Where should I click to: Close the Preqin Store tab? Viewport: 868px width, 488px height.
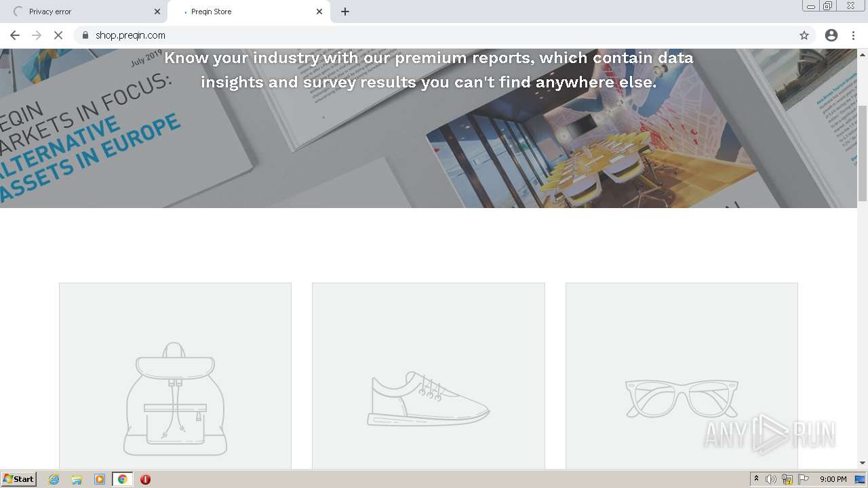[319, 12]
